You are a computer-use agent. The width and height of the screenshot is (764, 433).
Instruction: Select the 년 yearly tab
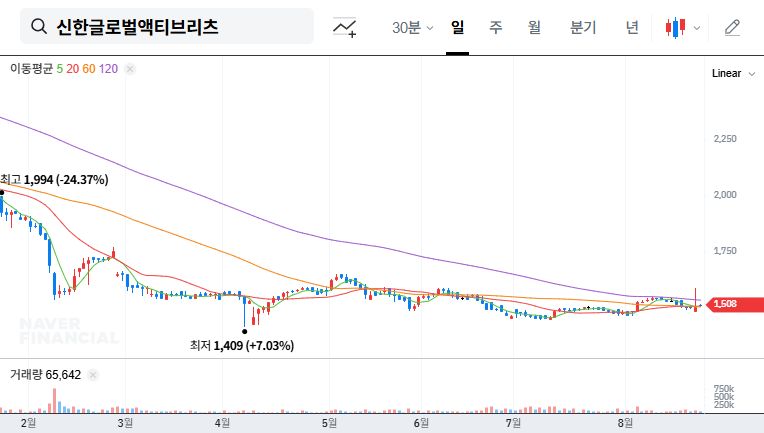click(x=632, y=27)
